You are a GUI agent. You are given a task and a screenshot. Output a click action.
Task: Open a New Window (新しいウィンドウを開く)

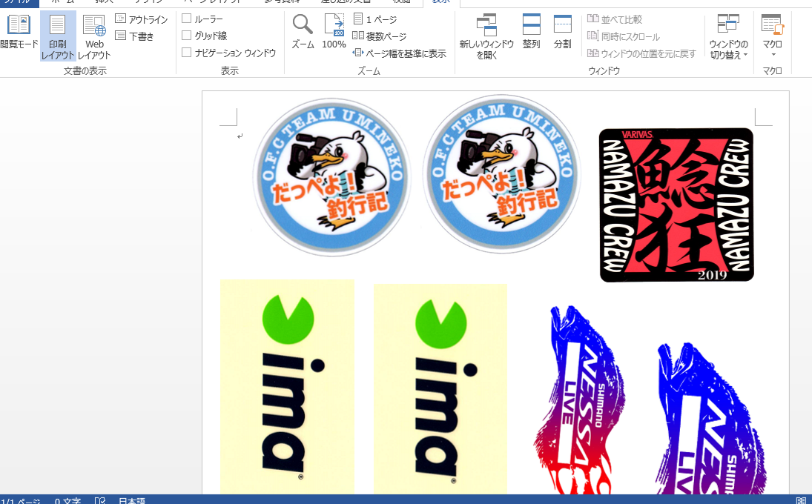(x=486, y=36)
